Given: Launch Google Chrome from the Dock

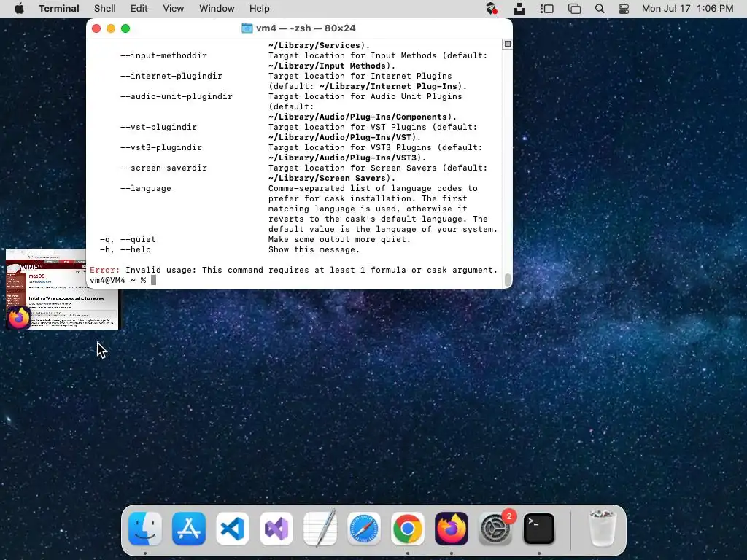Looking at the screenshot, I should coord(408,529).
